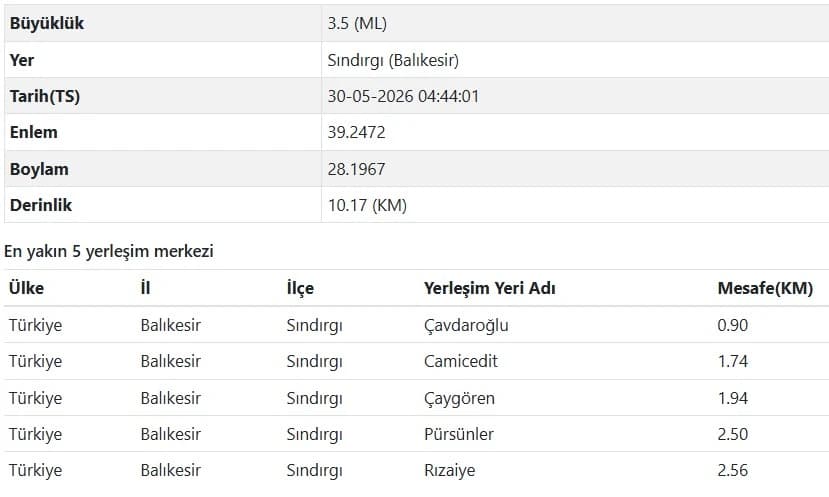Click the Ülke column header

click(x=26, y=288)
